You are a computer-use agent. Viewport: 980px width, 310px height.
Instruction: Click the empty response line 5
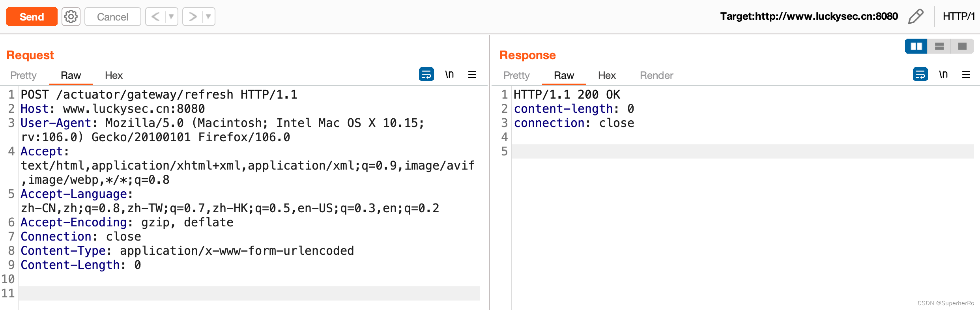742,151
